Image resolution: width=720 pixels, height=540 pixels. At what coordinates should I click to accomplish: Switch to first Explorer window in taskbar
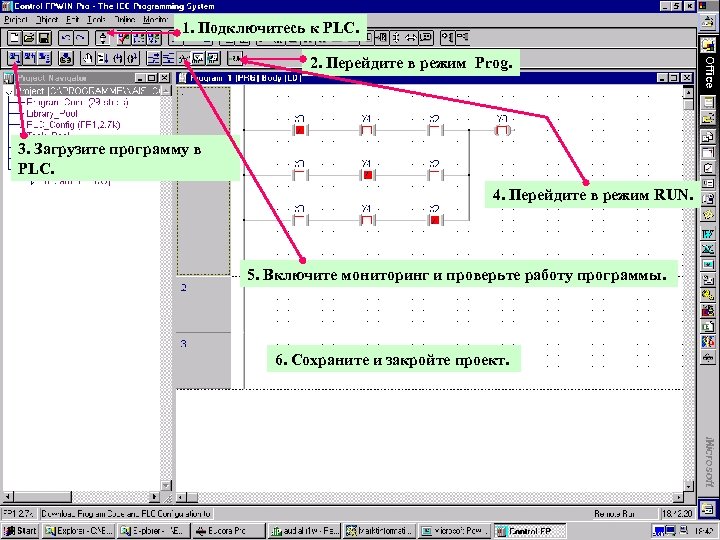(79, 531)
